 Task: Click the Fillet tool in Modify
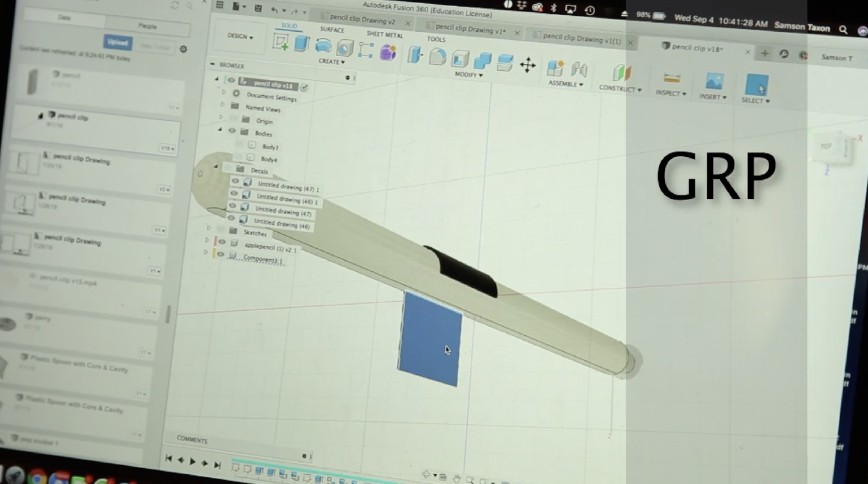437,56
